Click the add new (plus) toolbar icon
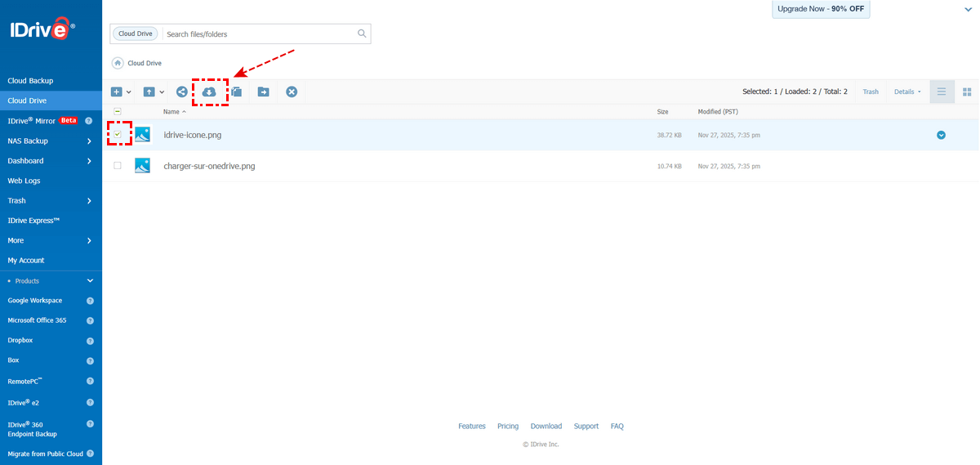The image size is (980, 465). point(116,92)
